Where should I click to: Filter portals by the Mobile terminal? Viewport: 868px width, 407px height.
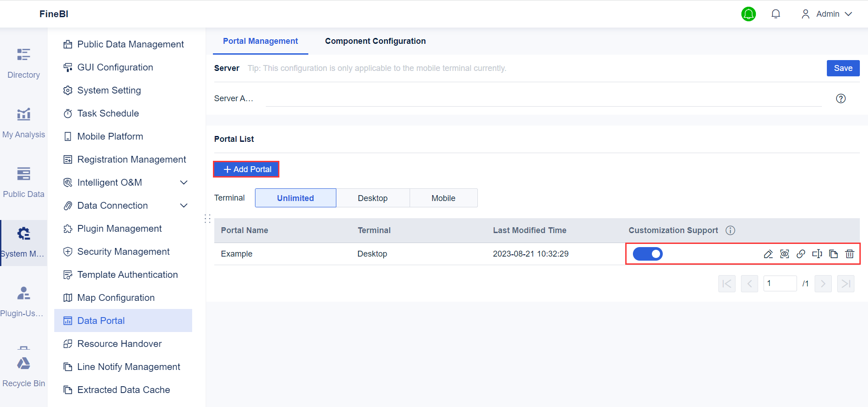click(x=443, y=198)
